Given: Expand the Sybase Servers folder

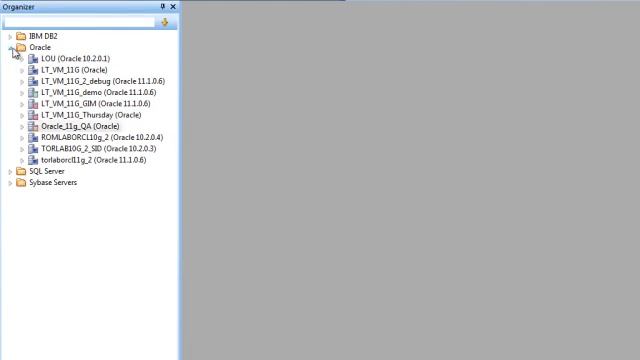Looking at the screenshot, I should tap(10, 183).
